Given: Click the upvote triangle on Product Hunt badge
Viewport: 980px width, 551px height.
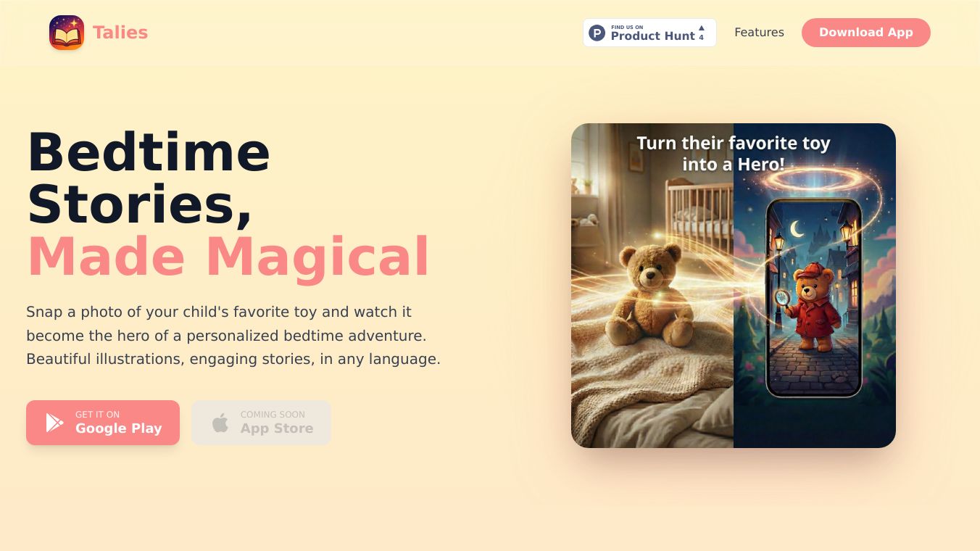Looking at the screenshot, I should (701, 28).
